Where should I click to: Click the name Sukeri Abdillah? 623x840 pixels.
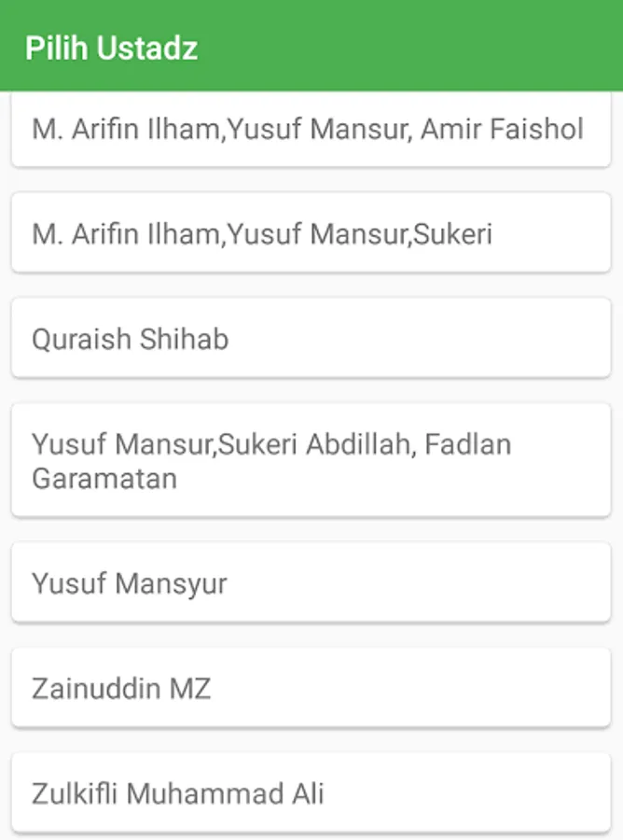(314, 444)
